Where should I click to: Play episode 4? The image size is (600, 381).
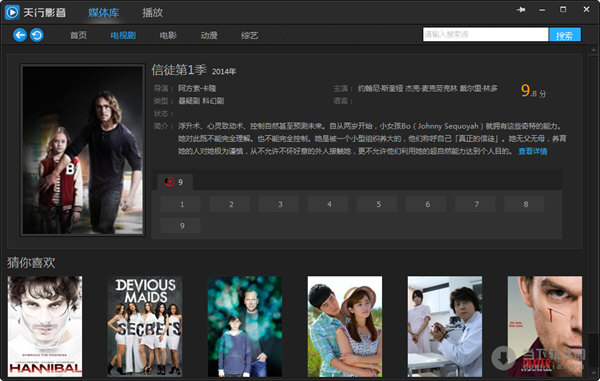click(x=329, y=204)
